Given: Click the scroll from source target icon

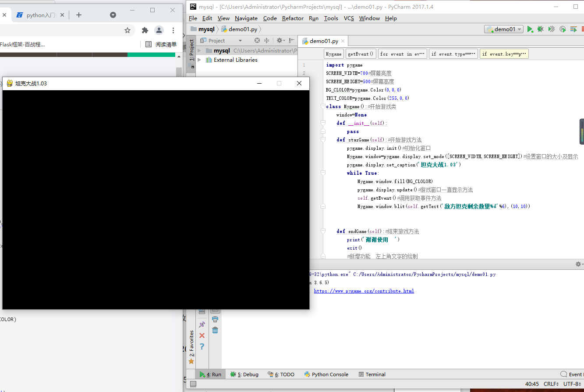Looking at the screenshot, I should 257,40.
